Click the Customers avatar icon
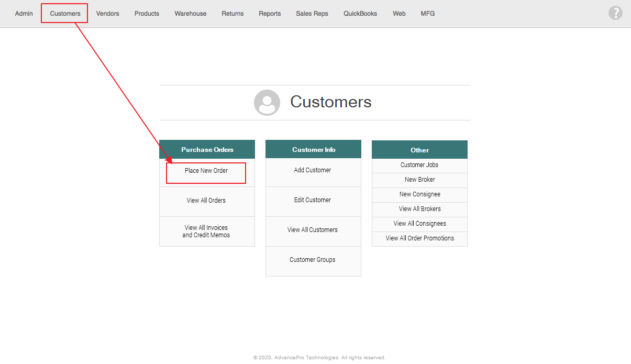This screenshot has width=631, height=364. tap(267, 103)
